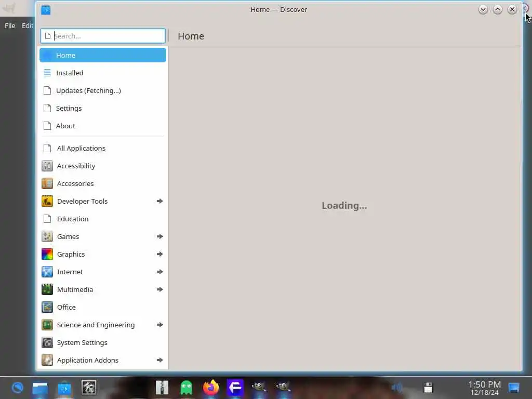Open the KDE application launcher in taskbar

(x=18, y=388)
